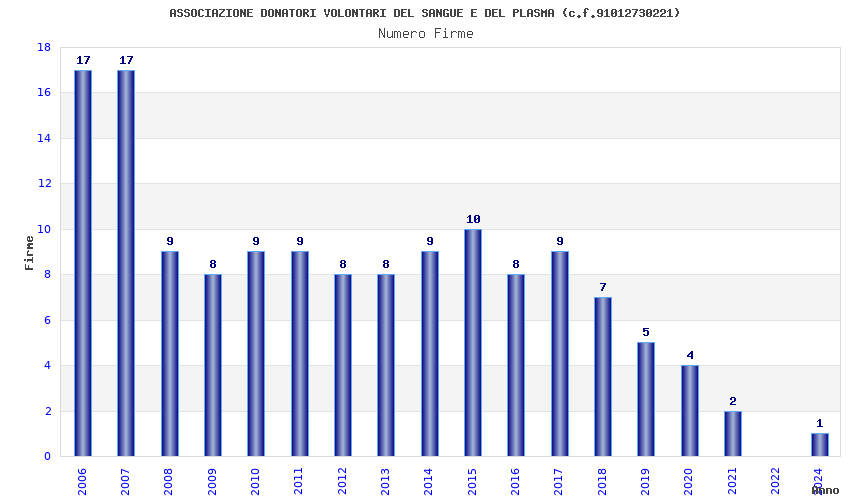Image resolution: width=850 pixels, height=500 pixels.
Task: Click the 2006 bar with value 17
Action: (x=83, y=263)
